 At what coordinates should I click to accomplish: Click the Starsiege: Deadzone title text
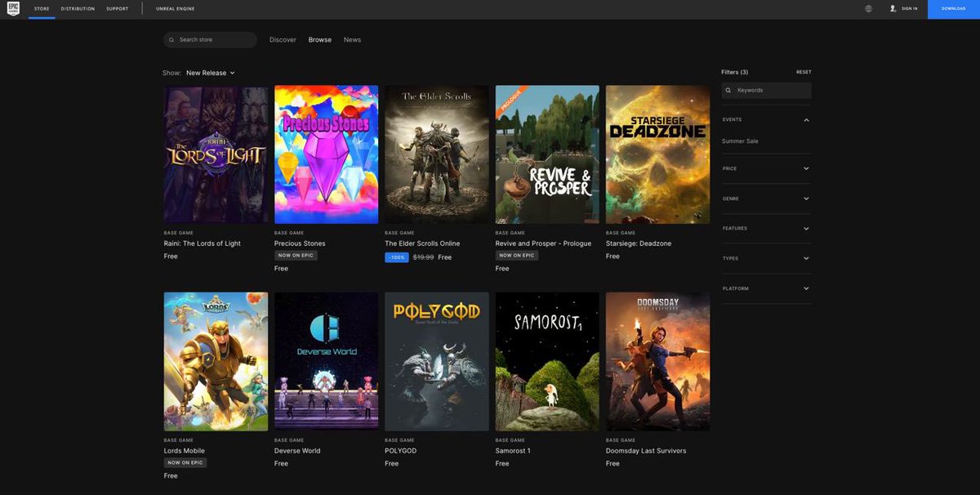coord(639,243)
